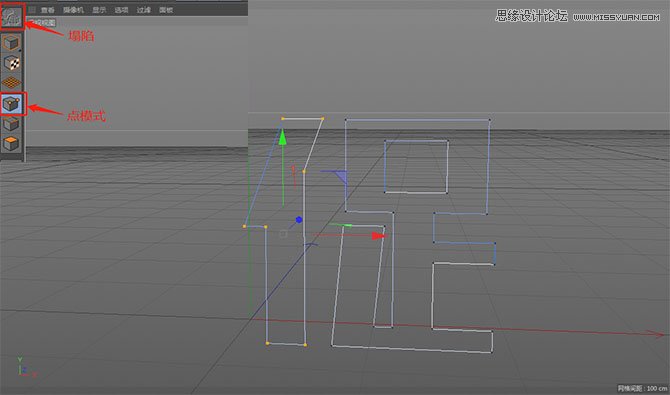The height and width of the screenshot is (395, 670).
Task: Open the 显示 menu
Action: tap(99, 10)
